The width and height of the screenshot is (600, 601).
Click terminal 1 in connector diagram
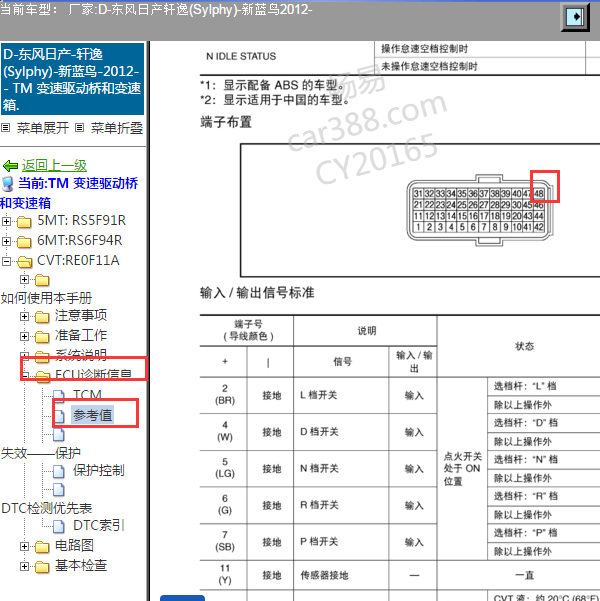418,227
